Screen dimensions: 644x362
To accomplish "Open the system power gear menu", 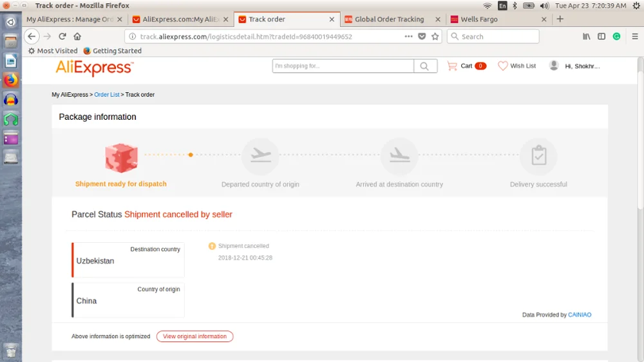I will tap(636, 6).
